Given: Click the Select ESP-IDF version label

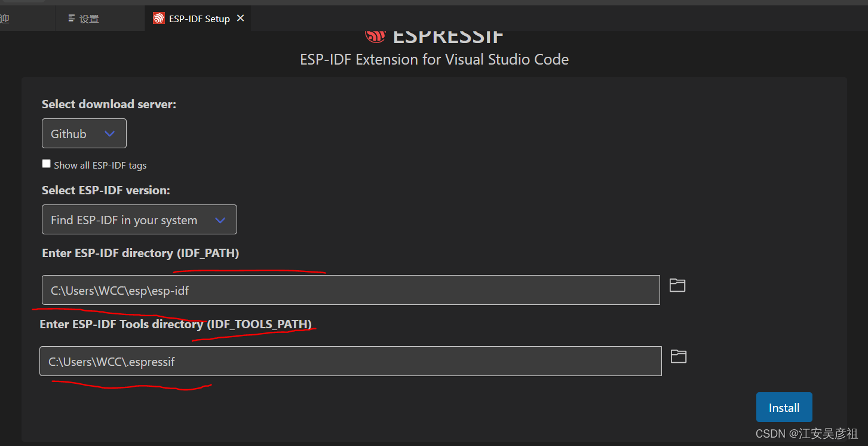Looking at the screenshot, I should point(106,190).
